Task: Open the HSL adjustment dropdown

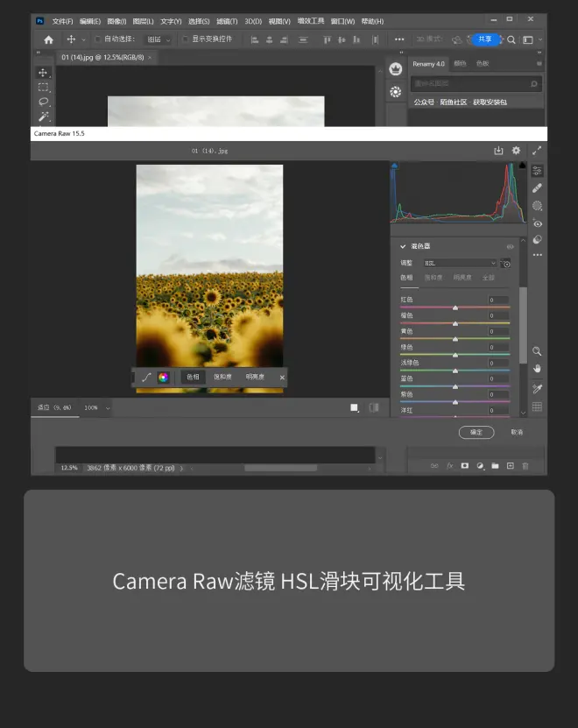Action: pos(460,263)
